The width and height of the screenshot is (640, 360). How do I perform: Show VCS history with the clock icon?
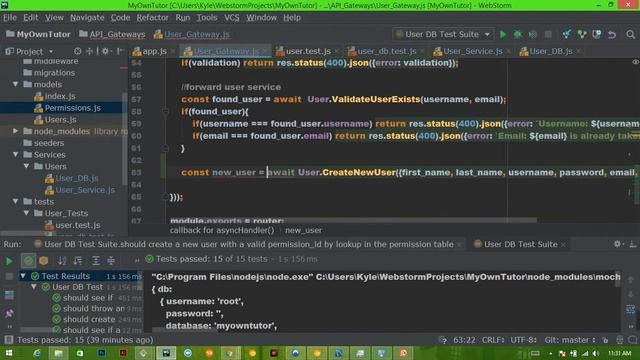point(597,35)
